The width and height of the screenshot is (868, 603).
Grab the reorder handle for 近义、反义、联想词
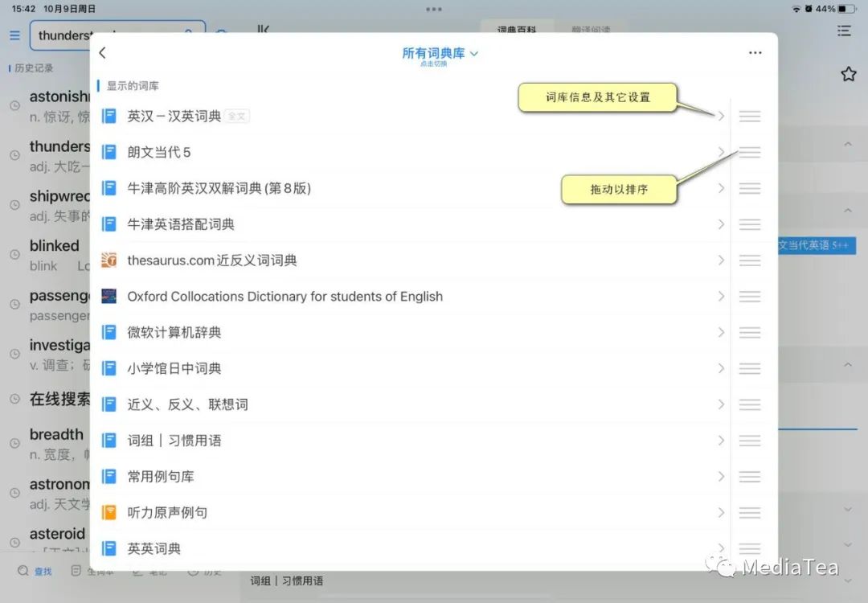coord(750,404)
